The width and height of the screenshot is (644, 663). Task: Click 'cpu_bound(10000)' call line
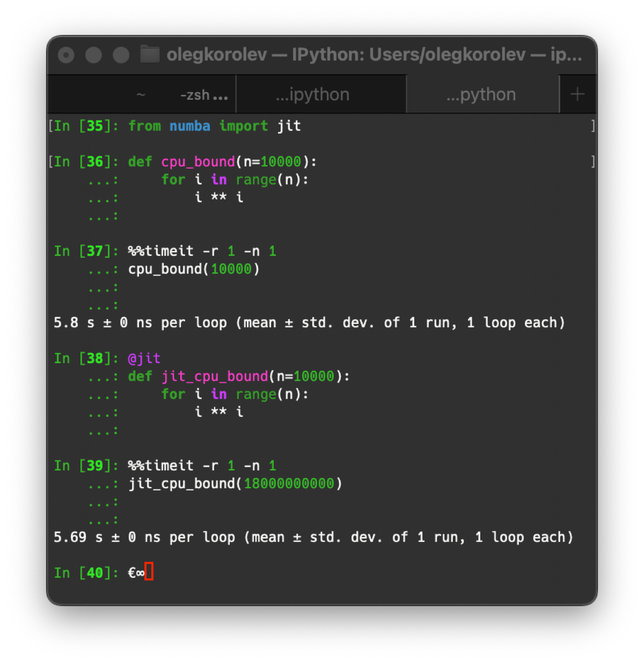click(x=194, y=269)
